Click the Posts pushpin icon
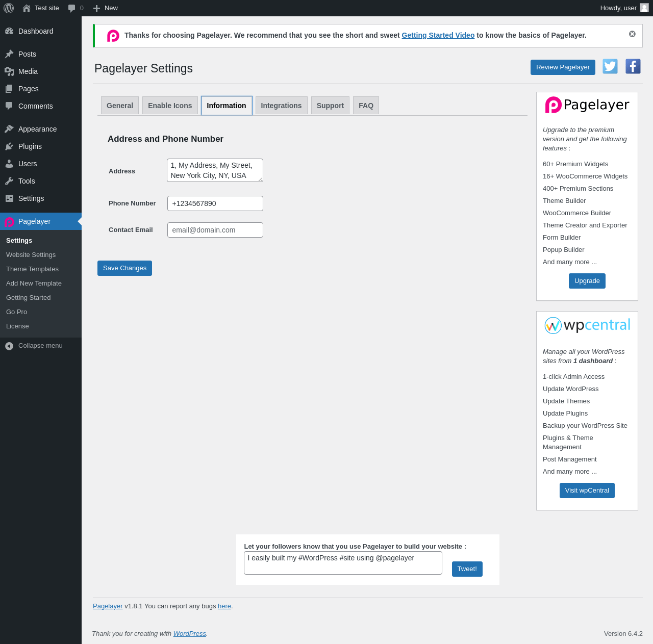 [9, 54]
